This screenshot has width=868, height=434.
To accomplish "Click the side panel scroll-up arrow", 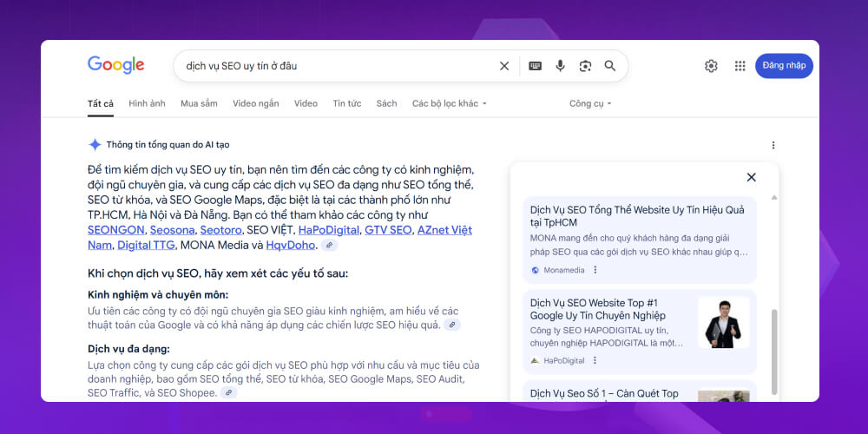I will 774,198.
